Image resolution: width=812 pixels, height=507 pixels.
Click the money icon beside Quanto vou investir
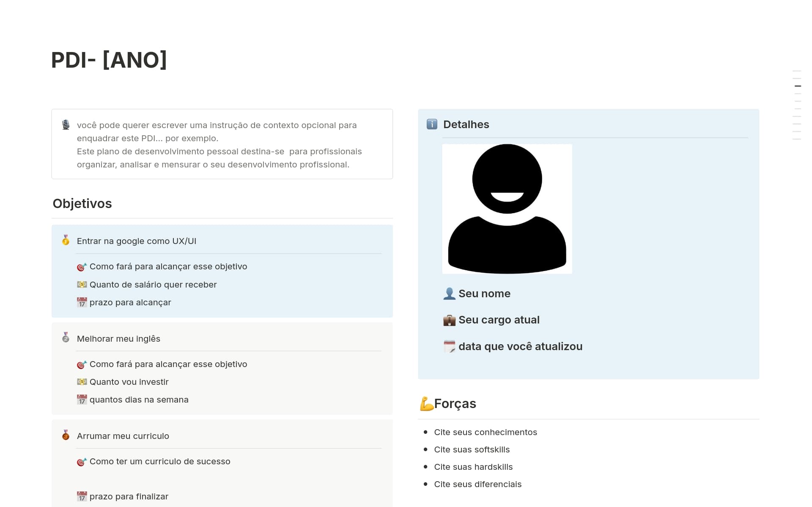[x=82, y=382]
